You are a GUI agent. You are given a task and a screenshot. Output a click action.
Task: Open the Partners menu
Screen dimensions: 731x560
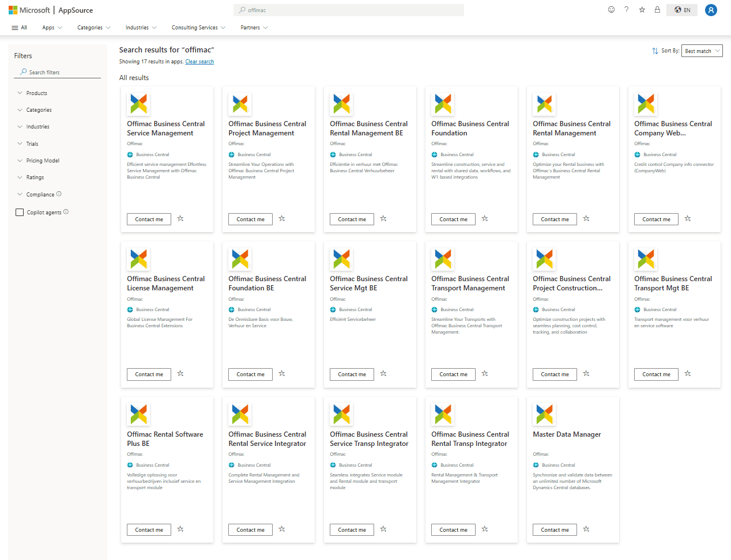coord(254,28)
